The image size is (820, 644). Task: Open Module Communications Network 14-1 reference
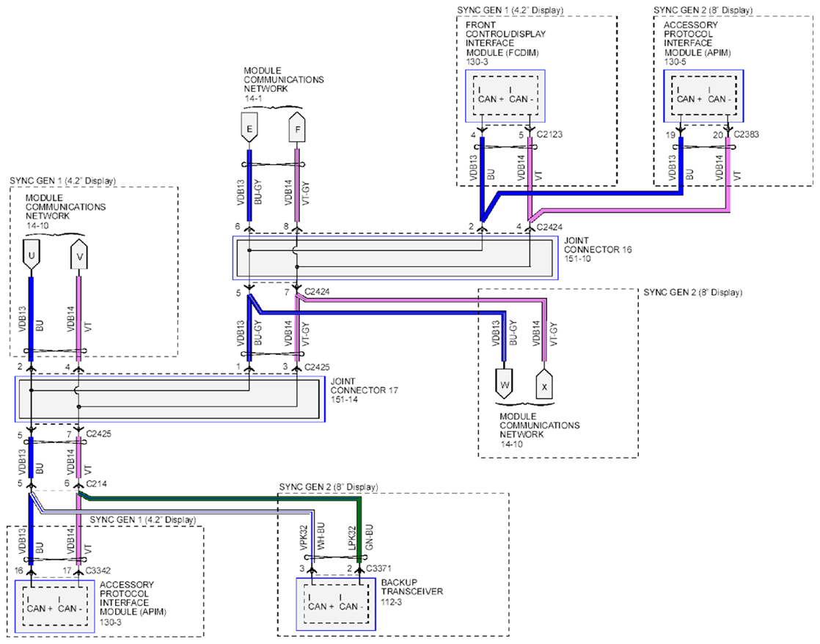click(283, 84)
